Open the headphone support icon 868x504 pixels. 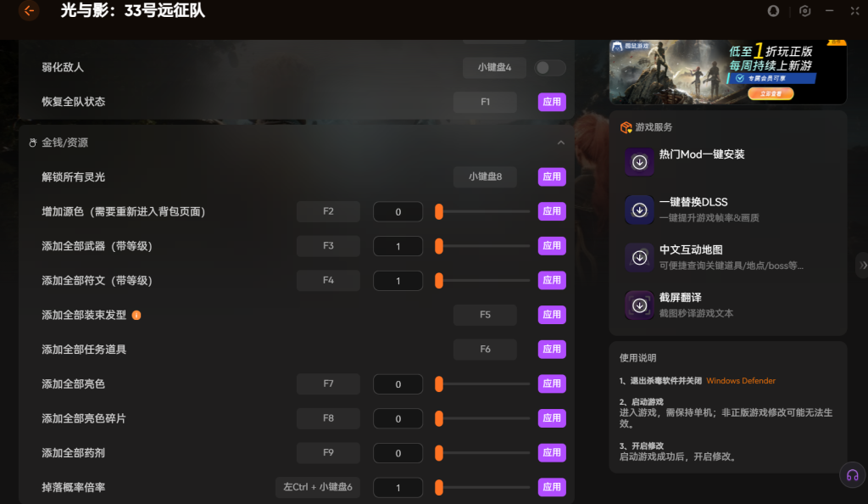coord(852,475)
